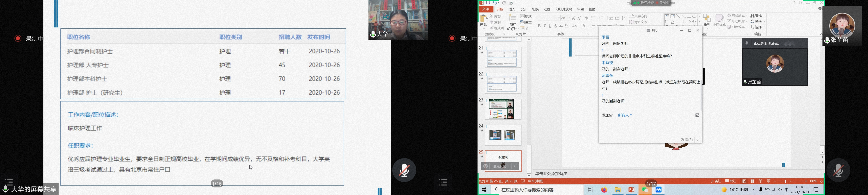Open Firefox from the taskbar

pos(604,190)
